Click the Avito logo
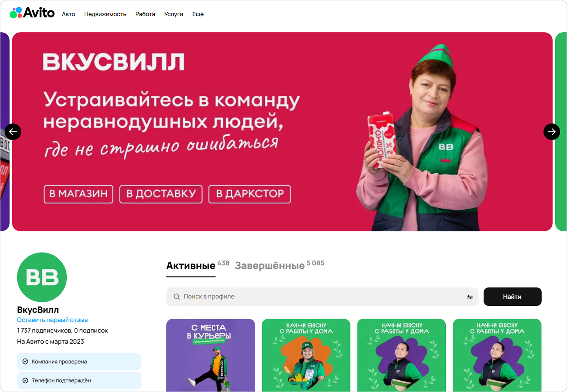The width and height of the screenshot is (567, 392). coord(32,12)
